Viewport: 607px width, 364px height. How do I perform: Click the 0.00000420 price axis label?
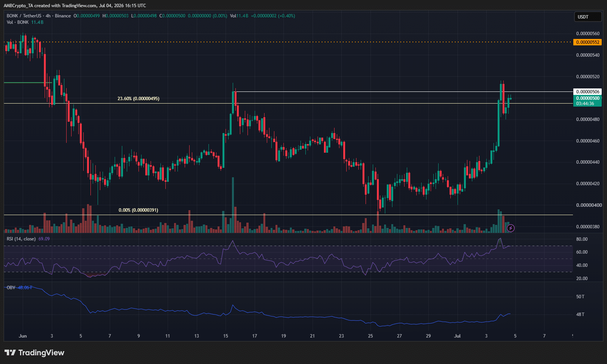(588, 184)
